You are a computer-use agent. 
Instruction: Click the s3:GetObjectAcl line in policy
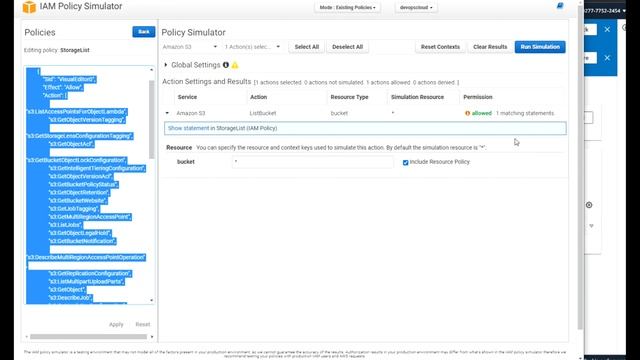71,144
